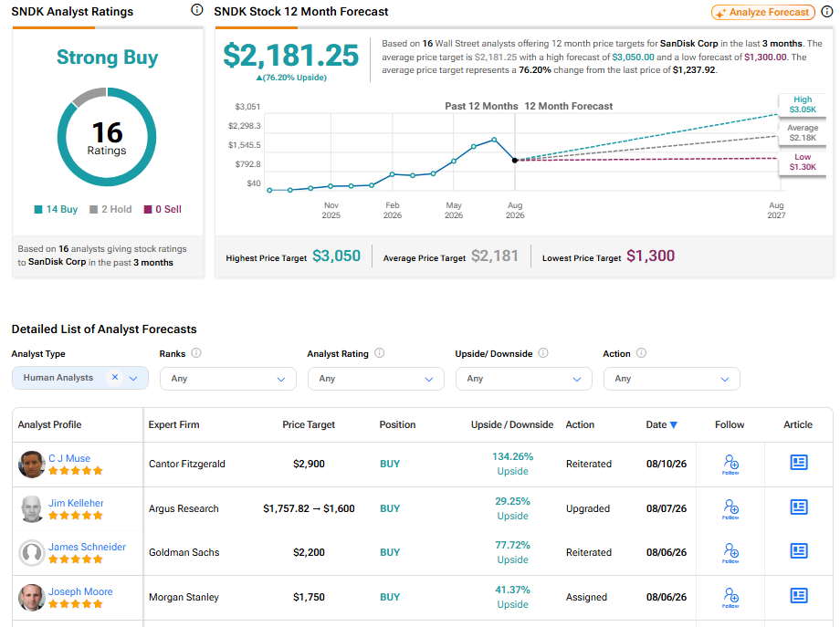Open article icon for Joseph Moore row
This screenshot has width=840, height=627.
click(799, 595)
